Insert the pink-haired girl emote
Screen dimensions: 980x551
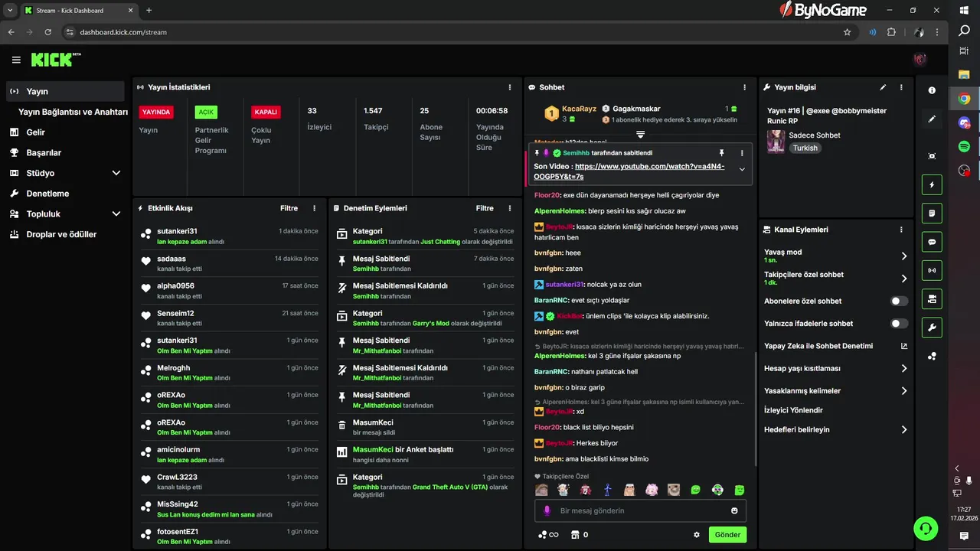click(652, 490)
